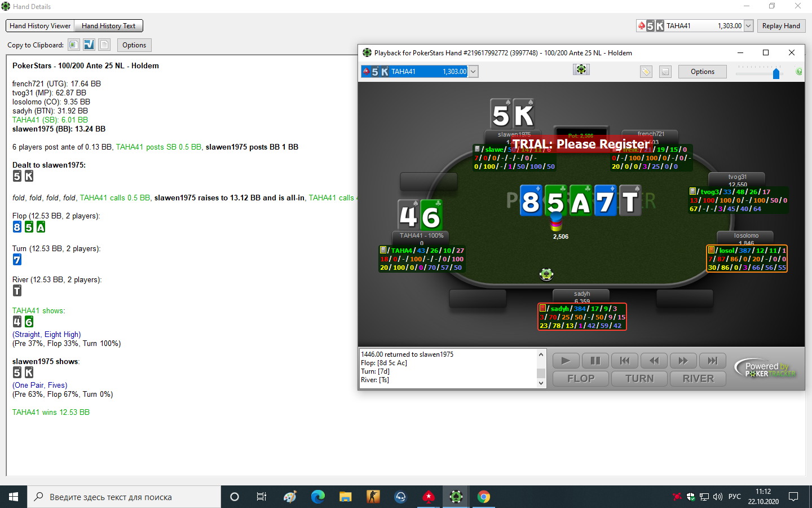
Task: Copy hand as image to clipboard
Action: pos(73,45)
